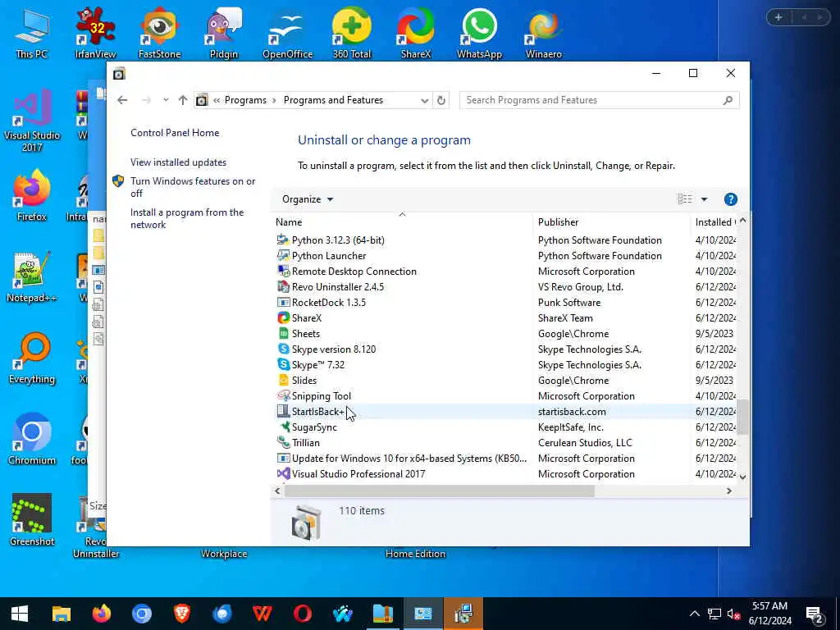Expand the address bar history dropdown
840x630 pixels.
pyautogui.click(x=424, y=100)
